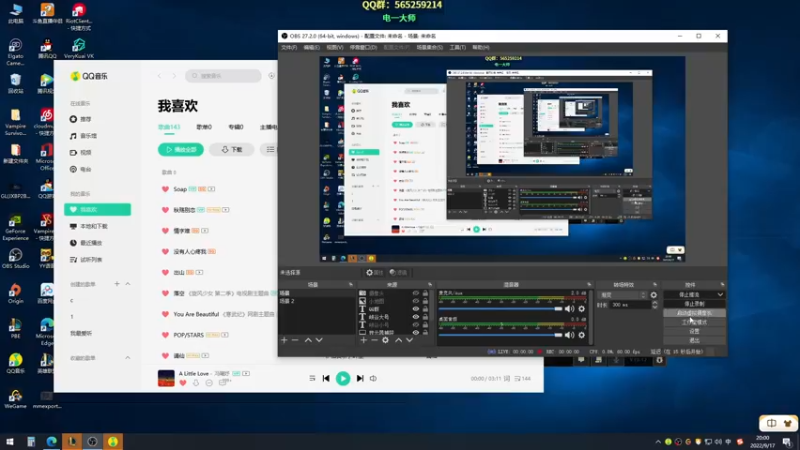The height and width of the screenshot is (450, 800).
Task: Open the 停靠窗口 menu in OBS
Action: click(363, 47)
